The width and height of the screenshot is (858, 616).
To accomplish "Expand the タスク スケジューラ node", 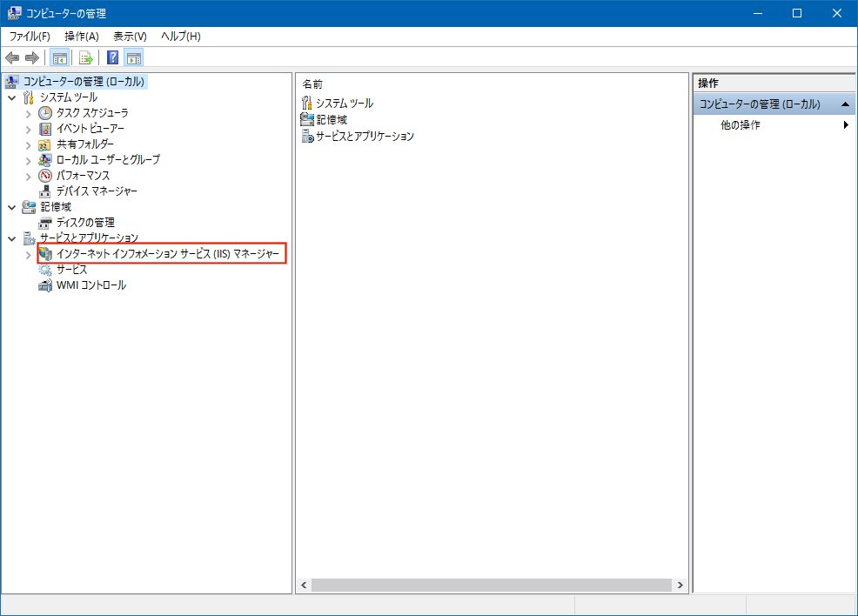I will (x=29, y=114).
